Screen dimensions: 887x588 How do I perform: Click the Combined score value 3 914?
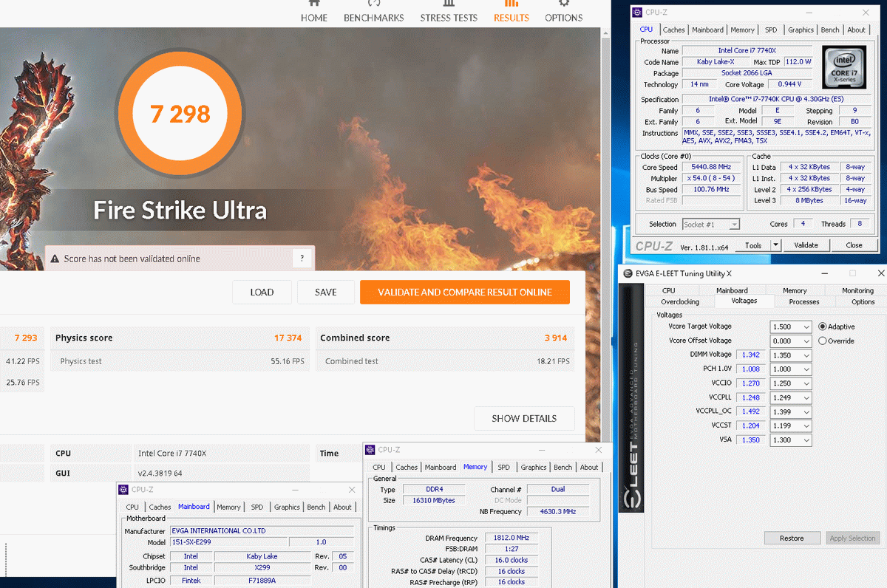pos(555,338)
